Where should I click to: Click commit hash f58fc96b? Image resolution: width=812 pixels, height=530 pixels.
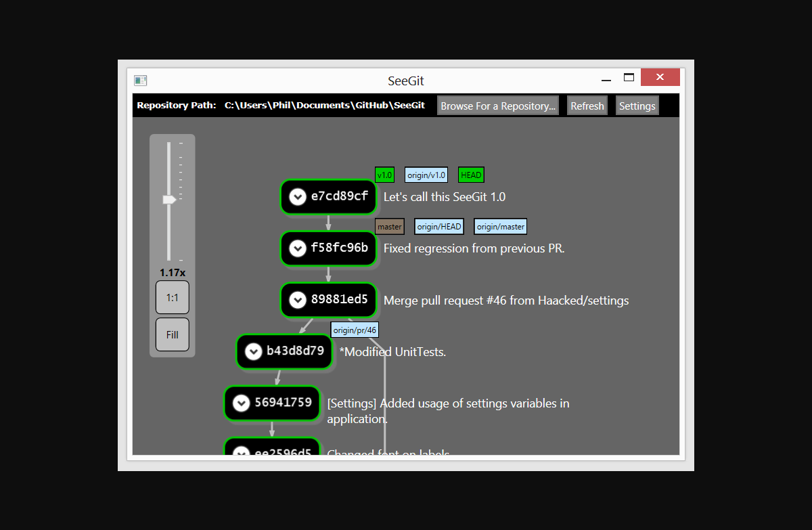coord(340,248)
